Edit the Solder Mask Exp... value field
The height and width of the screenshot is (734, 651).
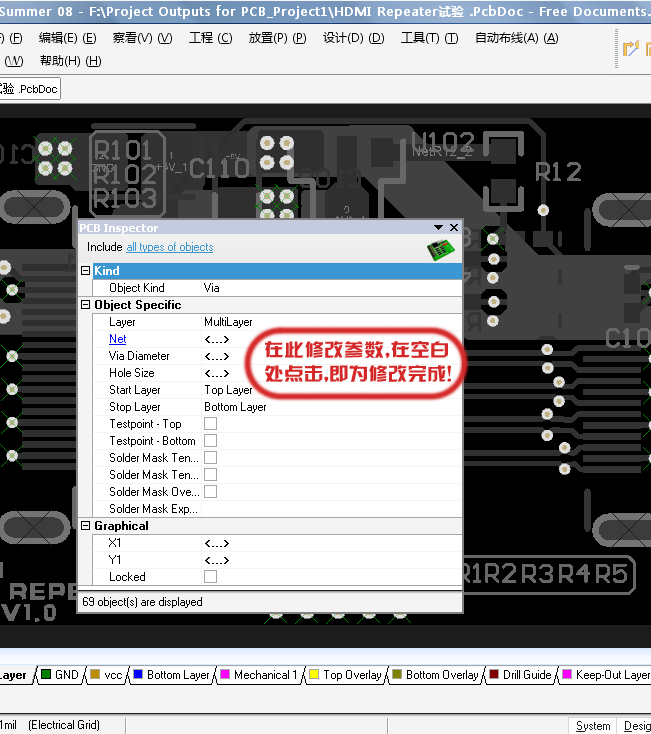(331, 509)
